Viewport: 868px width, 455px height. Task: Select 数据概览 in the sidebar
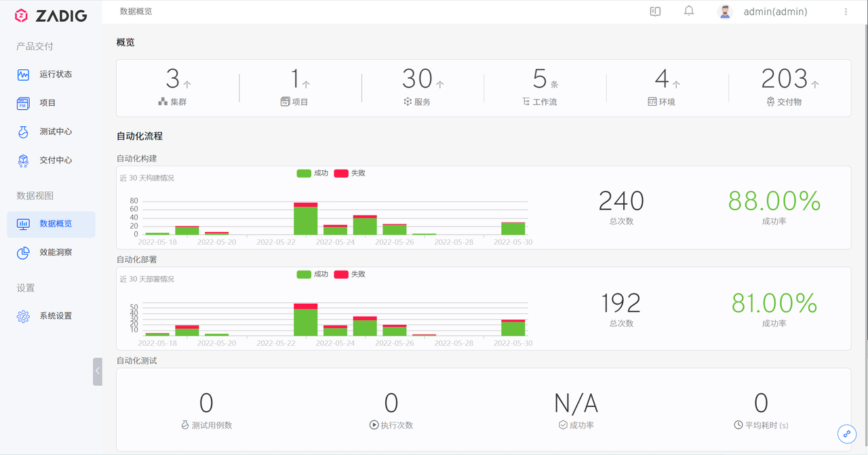[55, 224]
